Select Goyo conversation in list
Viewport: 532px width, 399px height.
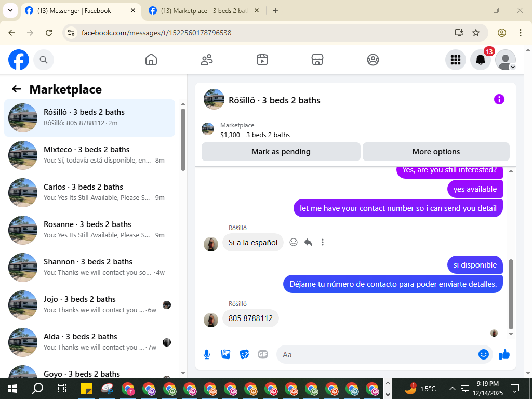tap(89, 370)
